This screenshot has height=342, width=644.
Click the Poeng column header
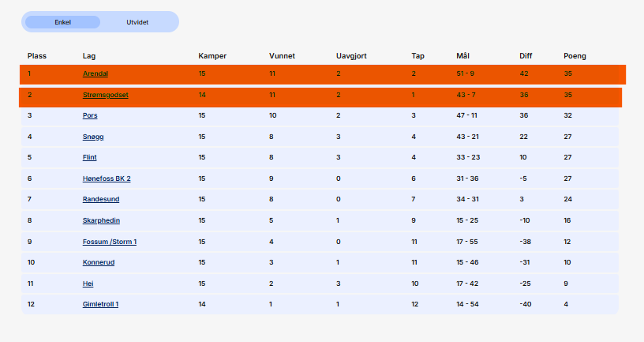[x=575, y=56]
